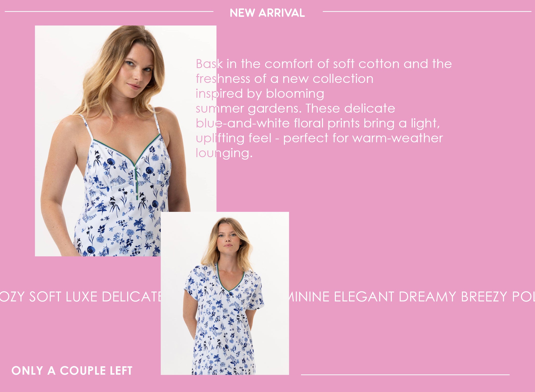Click the 'blue-and-white floral prints' text line
This screenshot has width=535, height=392.
point(318,123)
